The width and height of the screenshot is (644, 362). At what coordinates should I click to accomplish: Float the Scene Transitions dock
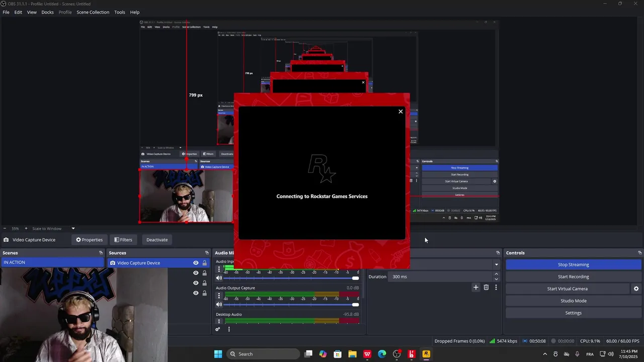498,253
